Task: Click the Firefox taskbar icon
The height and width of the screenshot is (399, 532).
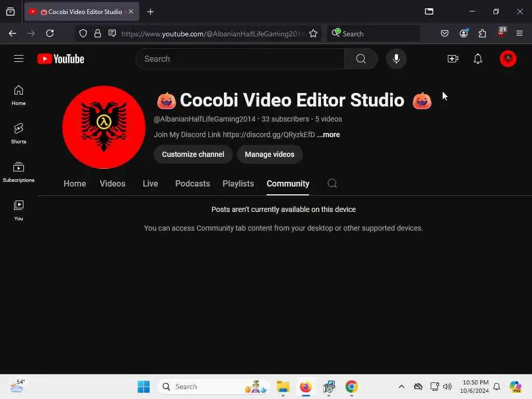Action: click(305, 387)
